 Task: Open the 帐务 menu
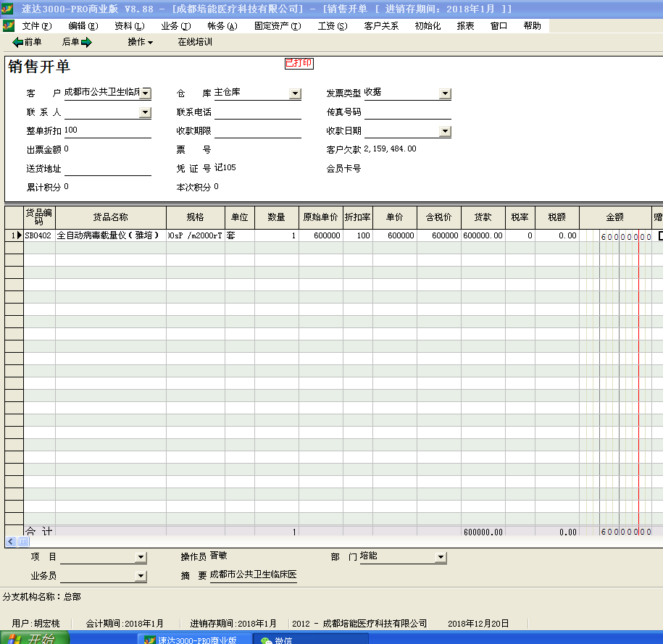(x=222, y=25)
